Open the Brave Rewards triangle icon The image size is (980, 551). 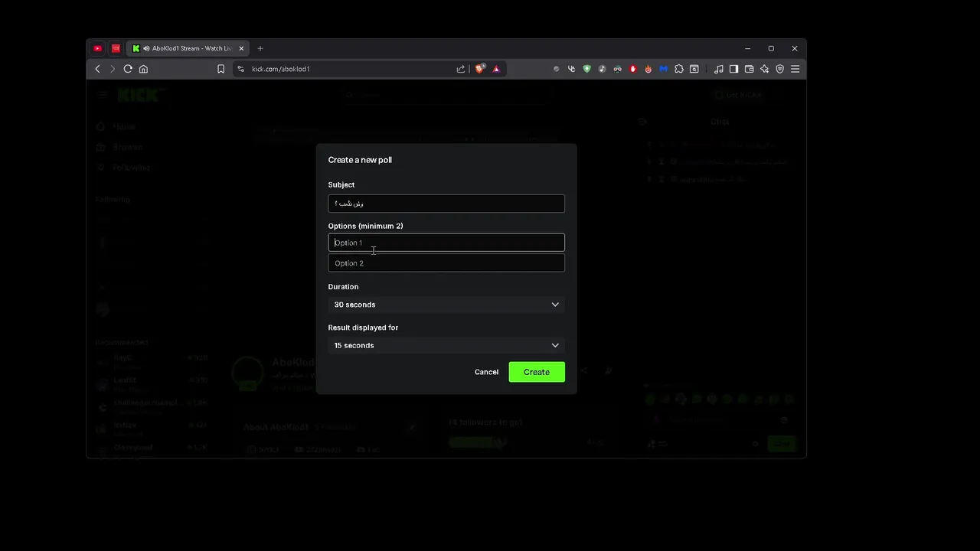[496, 69]
